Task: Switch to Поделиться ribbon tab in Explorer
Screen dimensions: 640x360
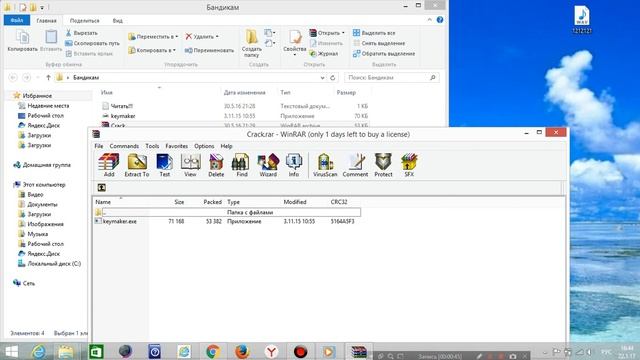Action: coord(84,20)
